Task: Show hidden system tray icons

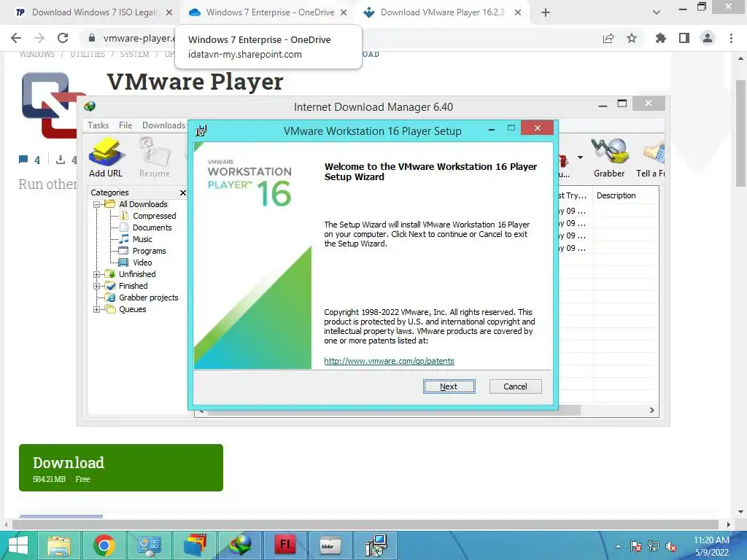Action: (619, 547)
